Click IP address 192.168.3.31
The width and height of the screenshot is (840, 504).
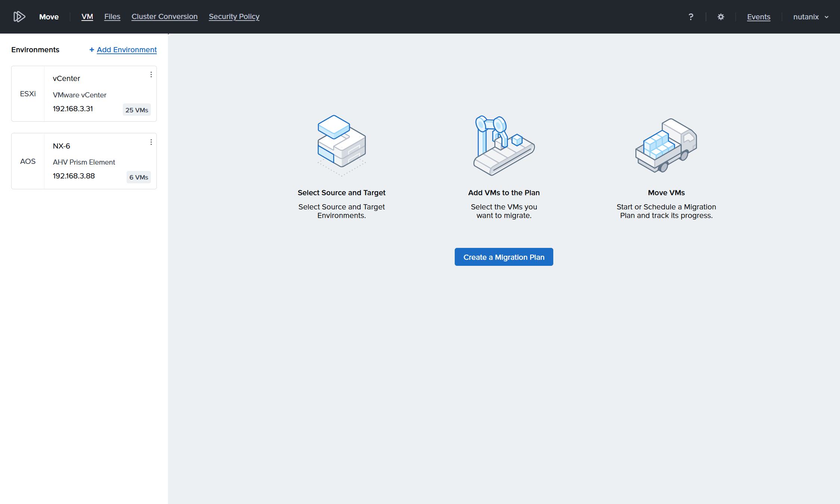click(73, 109)
